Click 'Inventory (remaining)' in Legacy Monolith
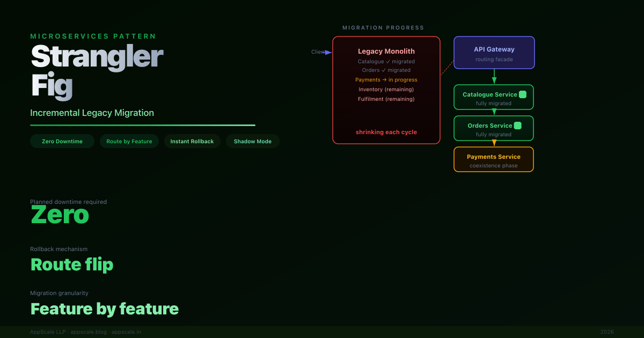 tap(386, 90)
